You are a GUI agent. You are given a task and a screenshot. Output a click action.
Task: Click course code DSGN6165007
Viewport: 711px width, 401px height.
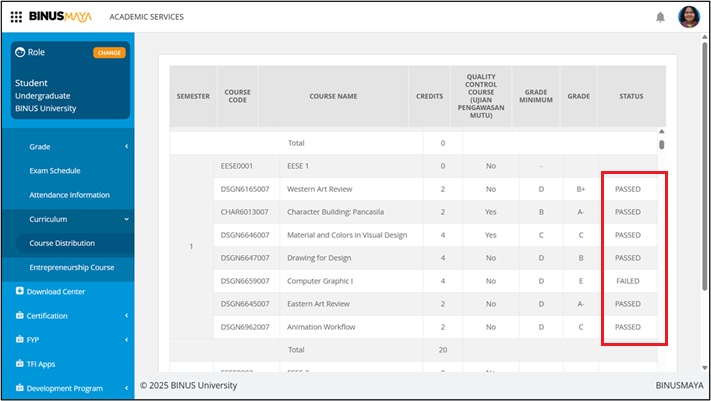pyautogui.click(x=245, y=189)
